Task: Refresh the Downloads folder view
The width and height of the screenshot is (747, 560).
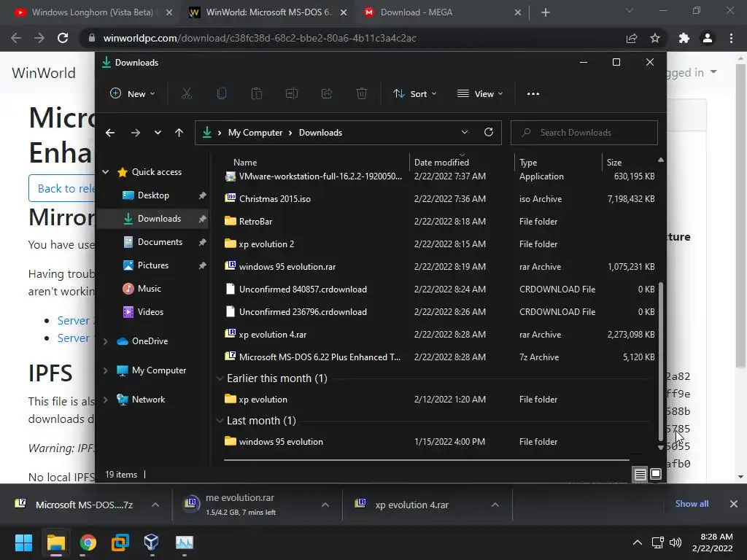Action: click(x=488, y=133)
